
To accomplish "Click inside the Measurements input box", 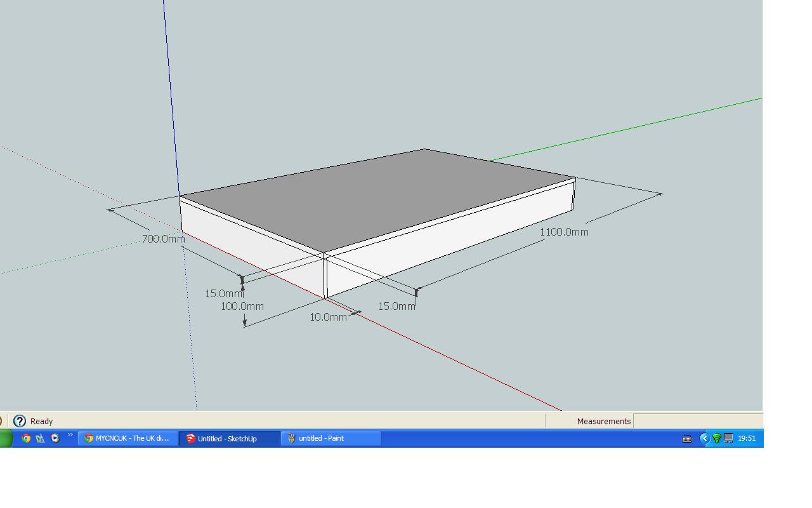I will pyautogui.click(x=697, y=421).
